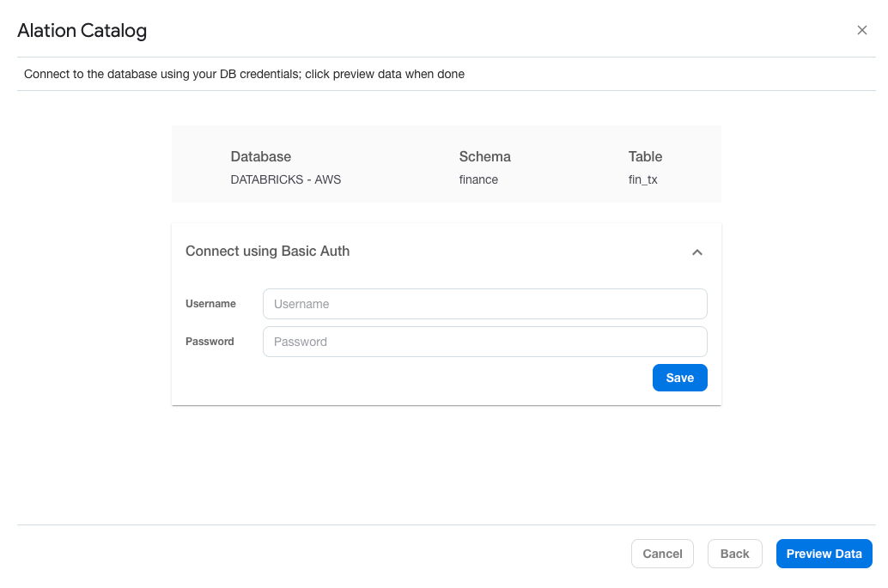Click the 'Table' column heading
This screenshot has width=888, height=588.
coord(645,156)
